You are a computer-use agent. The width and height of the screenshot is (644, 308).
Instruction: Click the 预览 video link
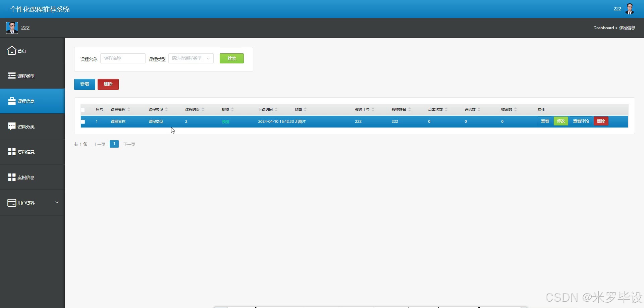pyautogui.click(x=225, y=122)
